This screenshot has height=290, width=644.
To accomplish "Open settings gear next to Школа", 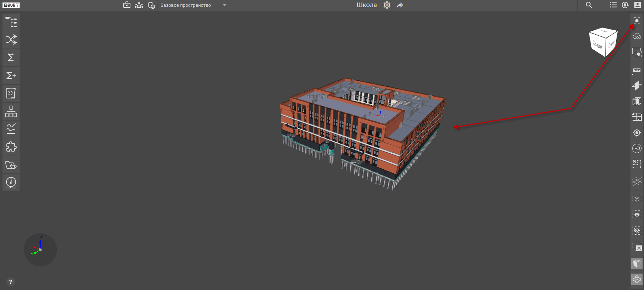I will click(387, 5).
